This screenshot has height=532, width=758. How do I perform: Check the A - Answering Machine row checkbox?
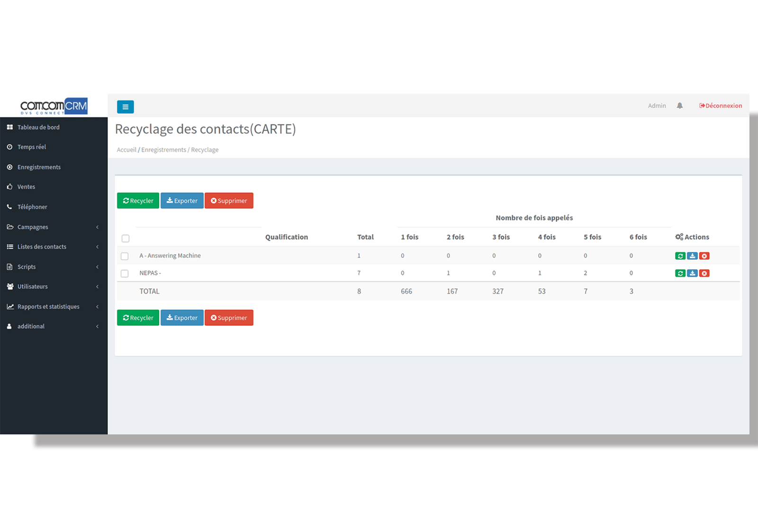coord(125,256)
